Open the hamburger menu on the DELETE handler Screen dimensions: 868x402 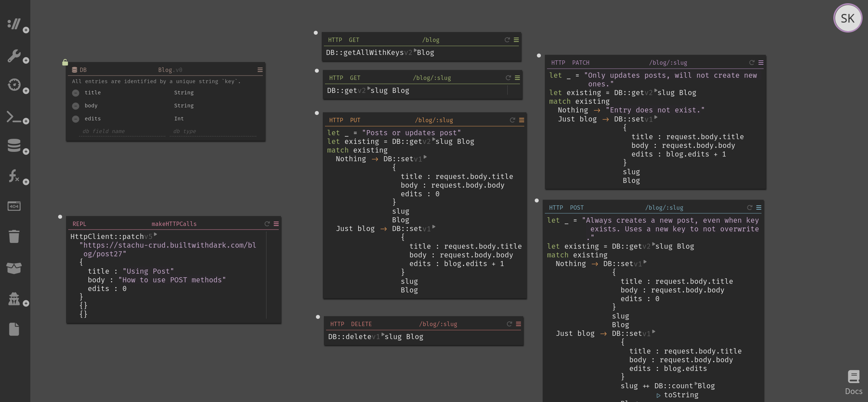point(518,324)
